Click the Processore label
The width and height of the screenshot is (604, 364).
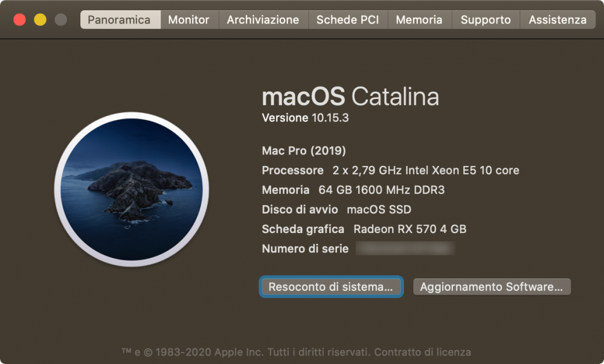tap(293, 170)
